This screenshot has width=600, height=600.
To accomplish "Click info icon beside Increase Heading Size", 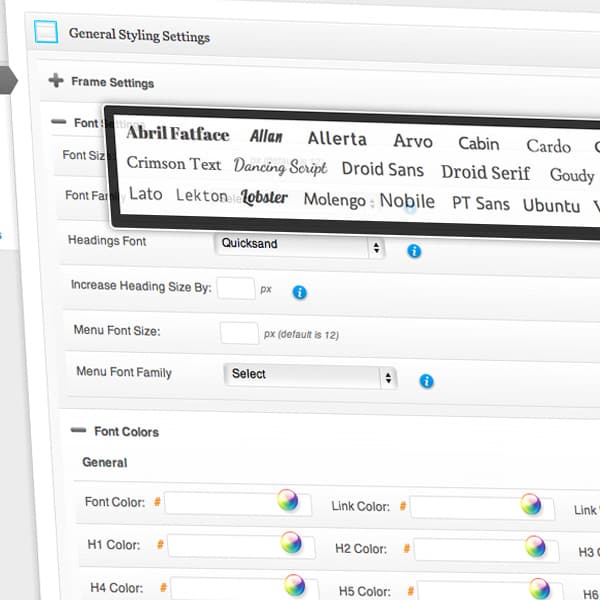I will pos(300,293).
